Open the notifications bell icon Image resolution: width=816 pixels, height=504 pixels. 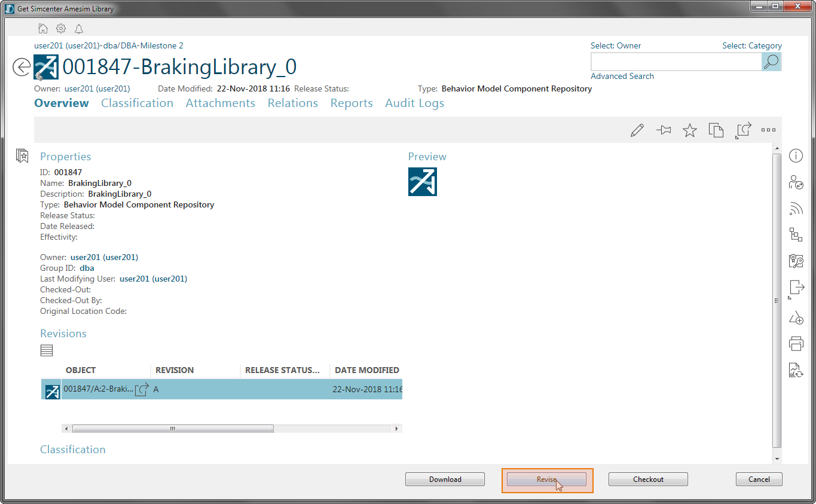79,29
